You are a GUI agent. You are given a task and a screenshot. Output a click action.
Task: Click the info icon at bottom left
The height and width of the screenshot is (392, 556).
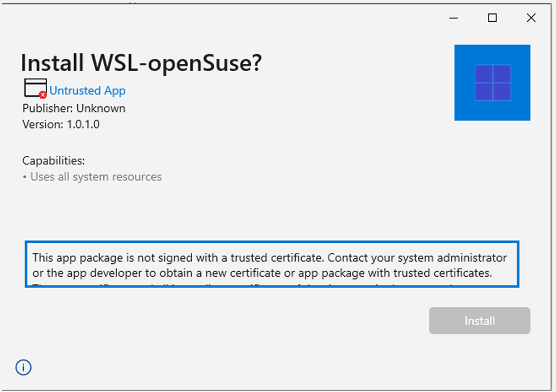(23, 367)
